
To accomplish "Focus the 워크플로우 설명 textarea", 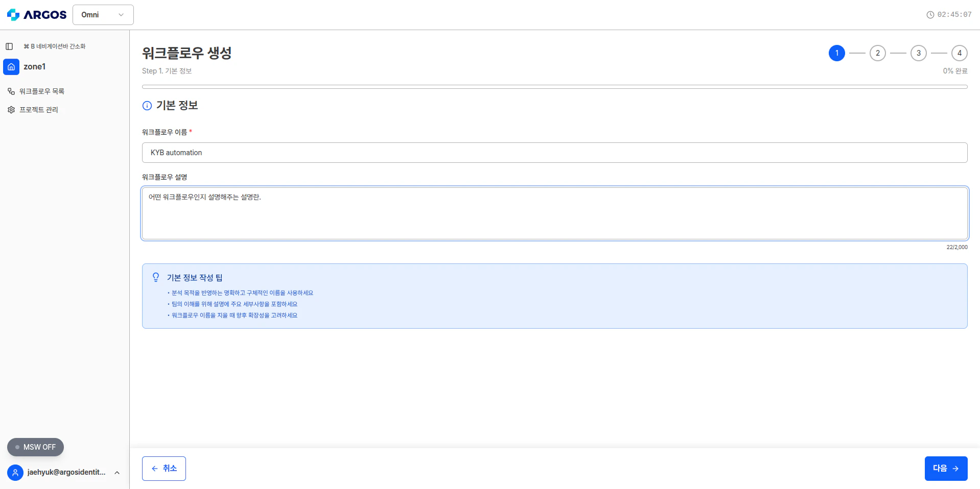I will (x=555, y=213).
